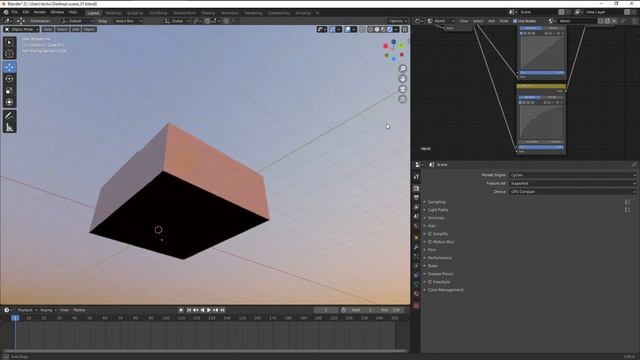The image size is (640, 360).
Task: Click the End frame field in timeline
Action: pyautogui.click(x=391, y=310)
